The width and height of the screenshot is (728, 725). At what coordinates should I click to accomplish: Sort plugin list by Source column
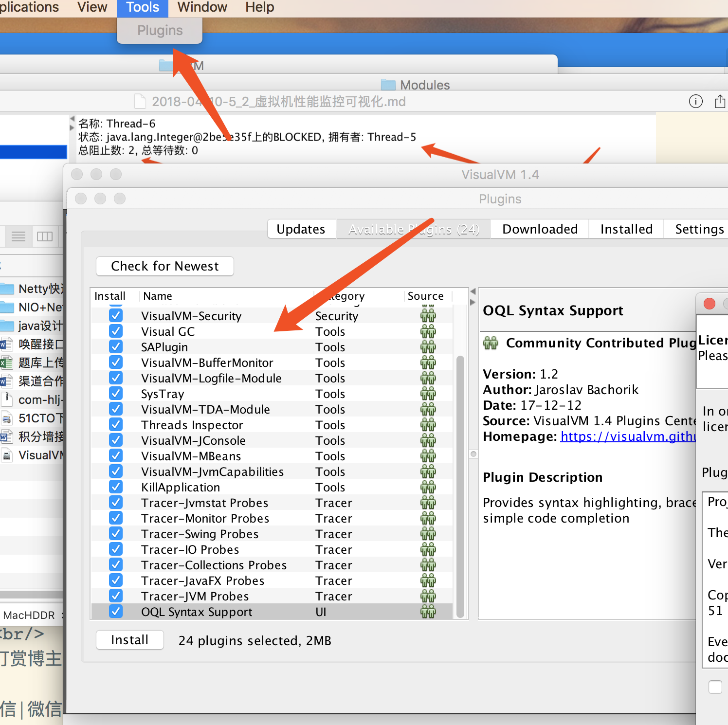[x=428, y=296]
